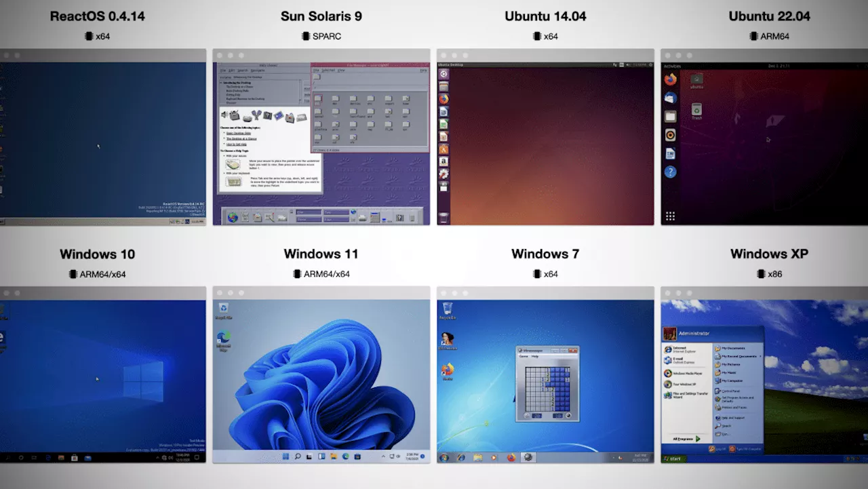Expand My Recent Documents in XP start menu
Screen dimensions: 868x489
pyautogui.click(x=738, y=356)
